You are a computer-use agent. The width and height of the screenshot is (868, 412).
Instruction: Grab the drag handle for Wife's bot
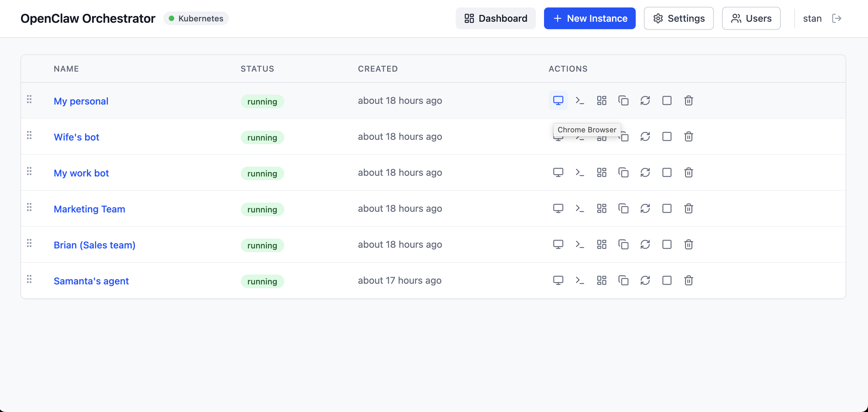29,135
